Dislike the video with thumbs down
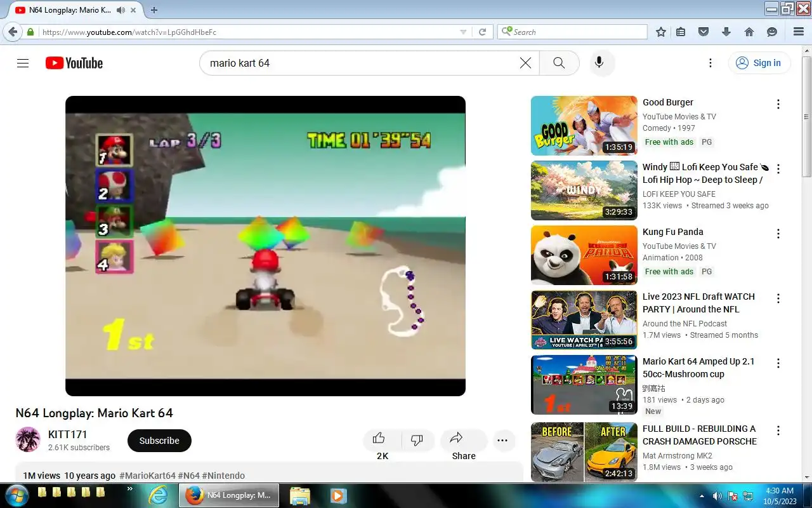The image size is (812, 508). click(x=417, y=439)
